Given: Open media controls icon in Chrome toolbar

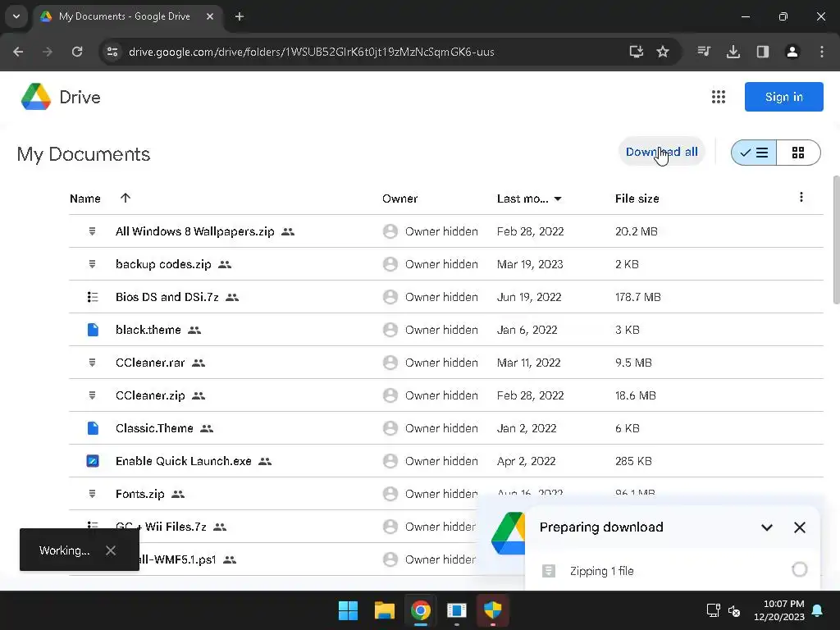Looking at the screenshot, I should point(704,52).
